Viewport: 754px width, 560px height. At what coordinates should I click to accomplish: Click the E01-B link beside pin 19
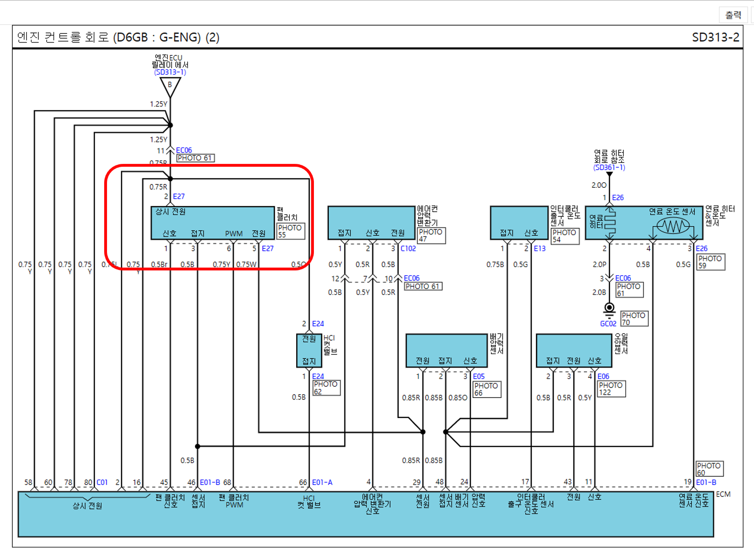[x=706, y=483]
